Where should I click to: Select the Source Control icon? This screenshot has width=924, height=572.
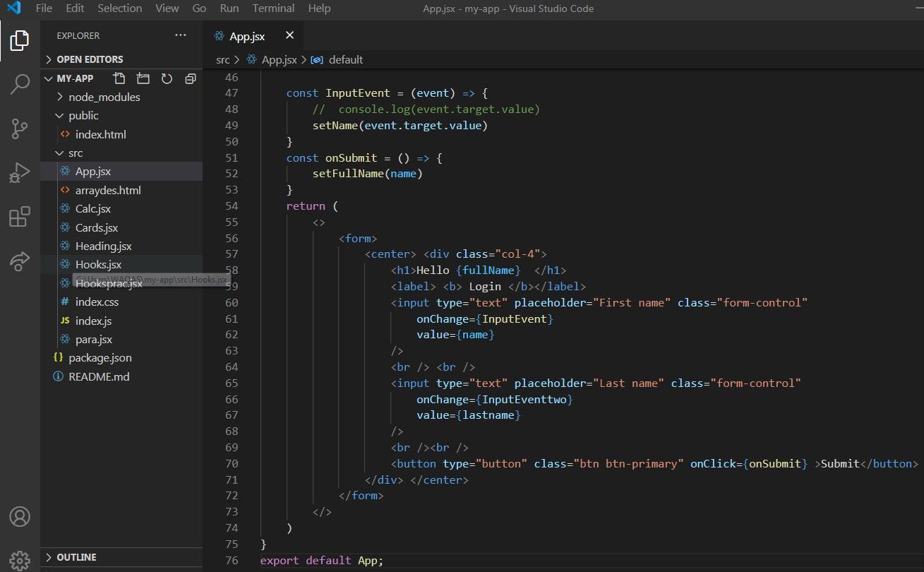coord(19,129)
